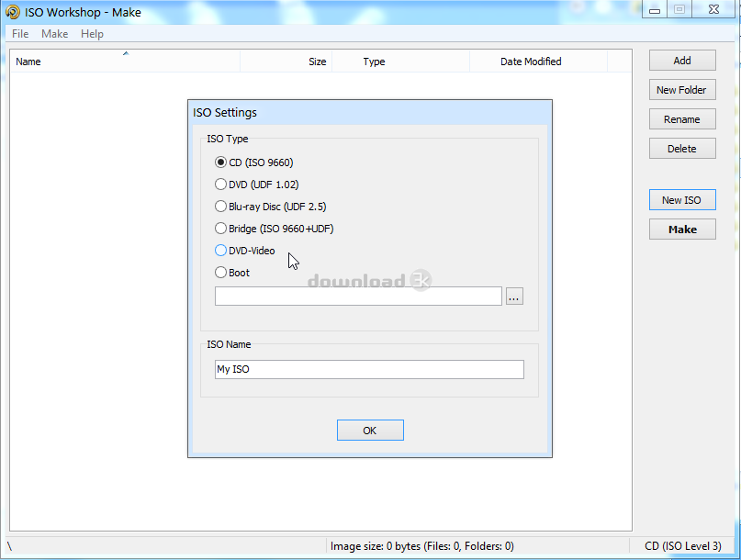Click the Rename button
This screenshot has height=560, width=741.
(x=682, y=119)
